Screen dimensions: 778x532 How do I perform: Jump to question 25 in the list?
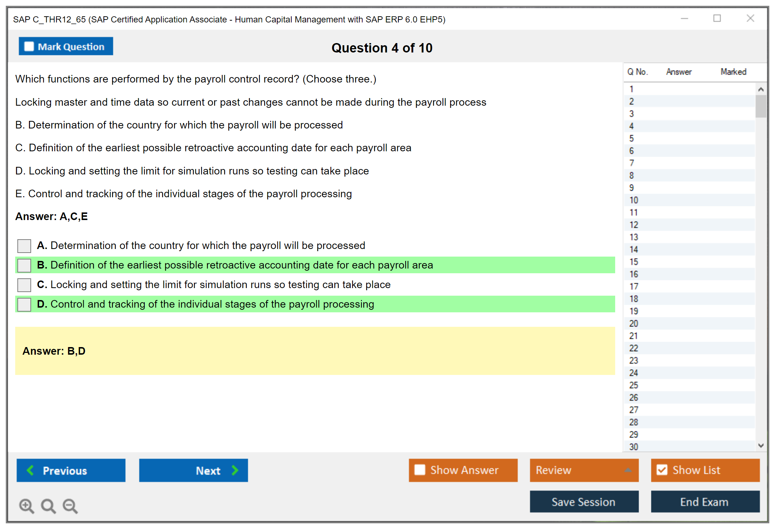click(634, 385)
